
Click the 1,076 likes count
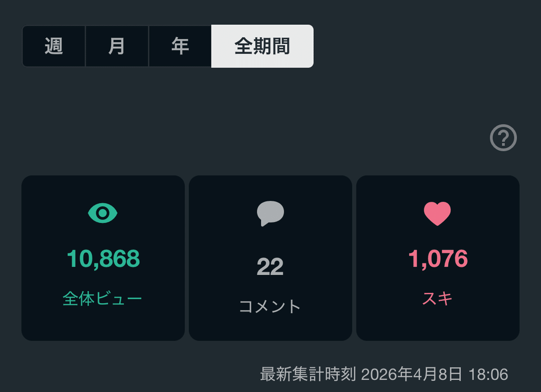pyautogui.click(x=438, y=259)
